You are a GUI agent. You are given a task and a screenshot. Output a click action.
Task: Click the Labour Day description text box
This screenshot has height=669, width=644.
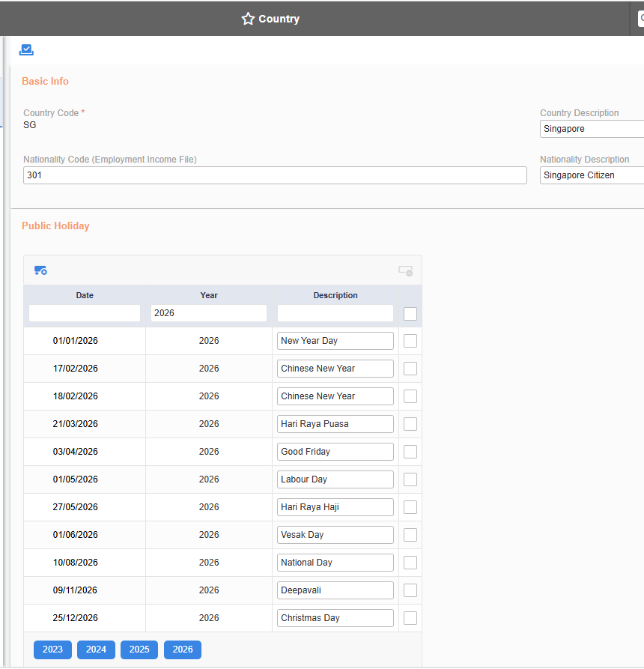pyautogui.click(x=335, y=479)
